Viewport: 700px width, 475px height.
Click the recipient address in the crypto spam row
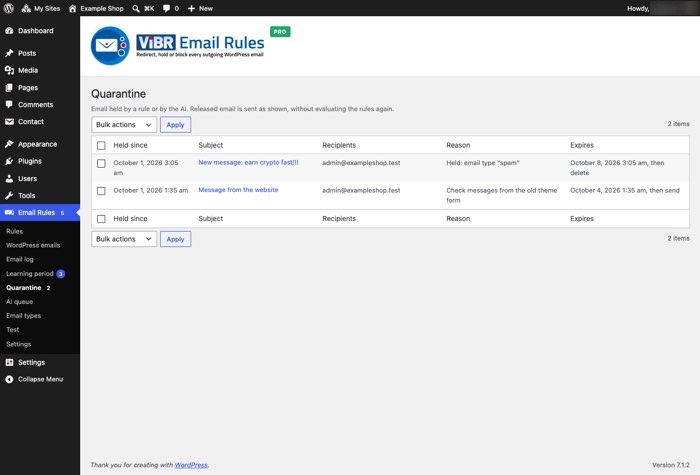pyautogui.click(x=361, y=163)
